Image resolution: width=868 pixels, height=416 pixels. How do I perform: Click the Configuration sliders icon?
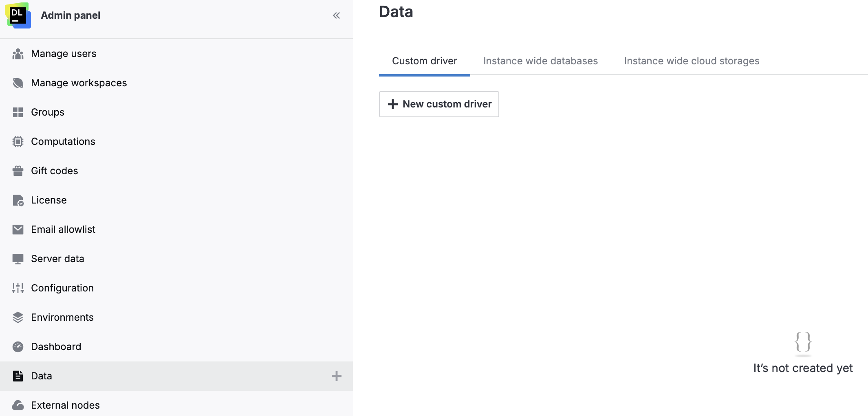pos(18,288)
